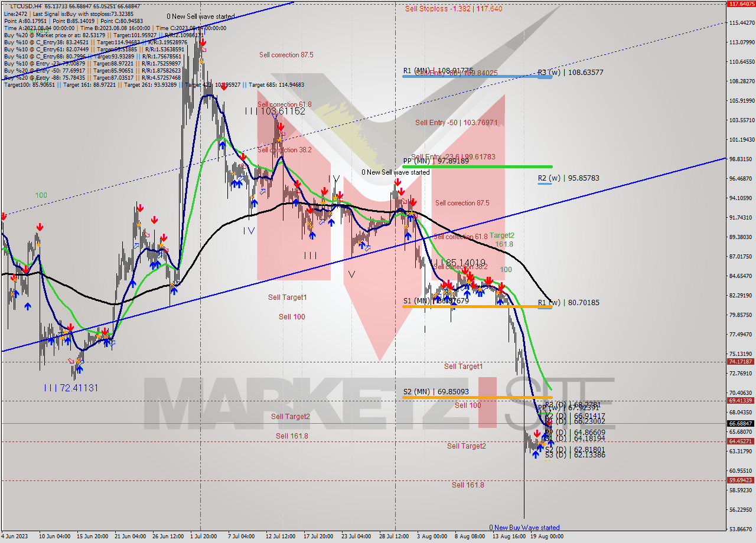Click the red 117.64075 price tag
The width and height of the screenshot is (756, 543).
click(741, 4)
